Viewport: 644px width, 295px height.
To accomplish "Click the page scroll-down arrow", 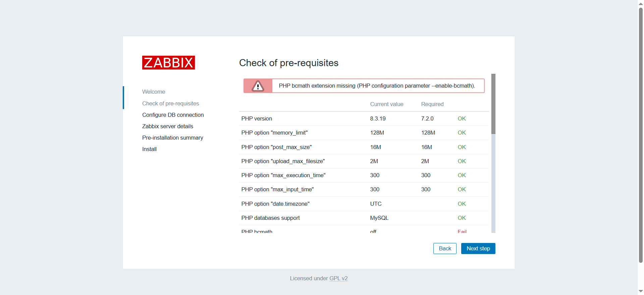I will click(x=641, y=291).
